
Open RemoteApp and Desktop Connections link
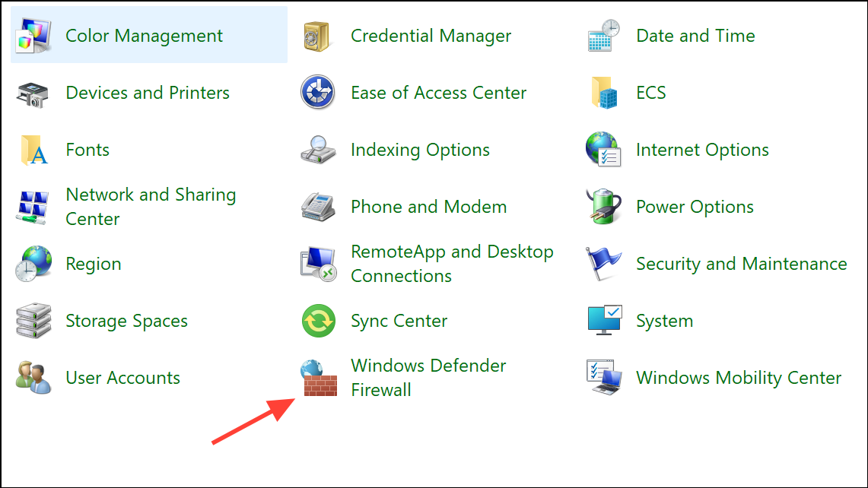pyautogui.click(x=452, y=264)
